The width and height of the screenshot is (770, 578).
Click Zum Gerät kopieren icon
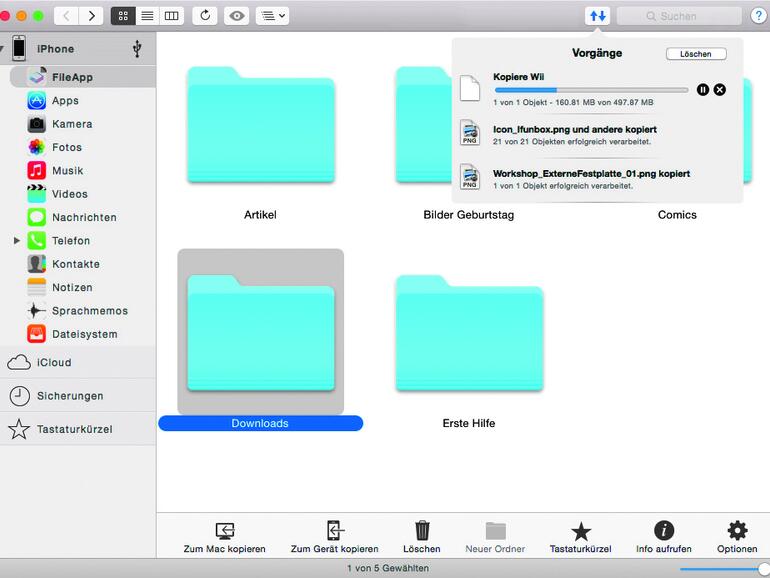334,531
